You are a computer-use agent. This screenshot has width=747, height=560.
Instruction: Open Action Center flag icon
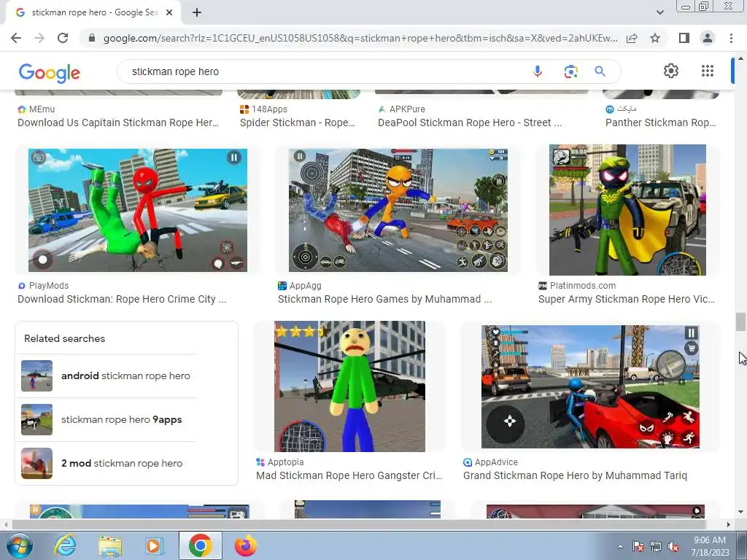(x=638, y=546)
